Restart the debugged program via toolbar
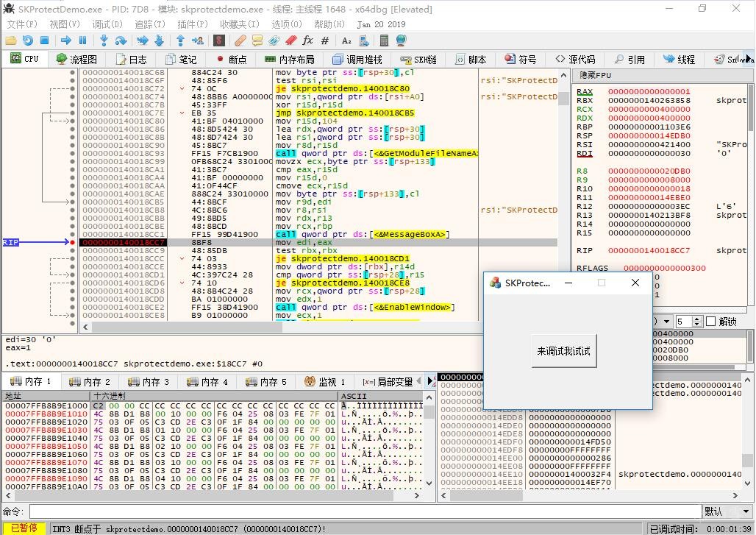This screenshot has height=535, width=756. click(x=27, y=40)
